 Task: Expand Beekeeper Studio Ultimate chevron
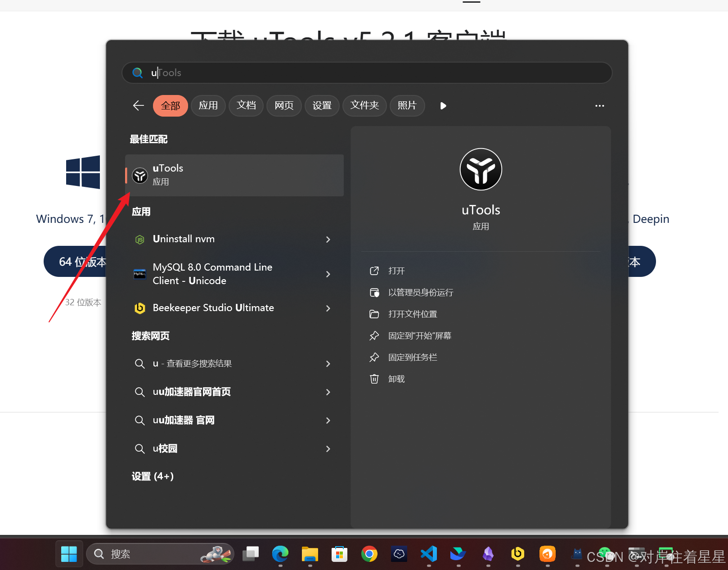tap(328, 308)
